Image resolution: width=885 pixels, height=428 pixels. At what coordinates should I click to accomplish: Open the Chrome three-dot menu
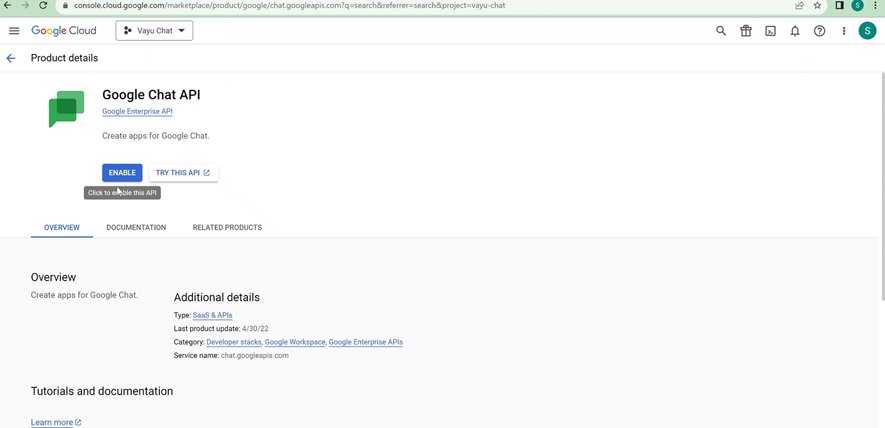pyautogui.click(x=874, y=5)
